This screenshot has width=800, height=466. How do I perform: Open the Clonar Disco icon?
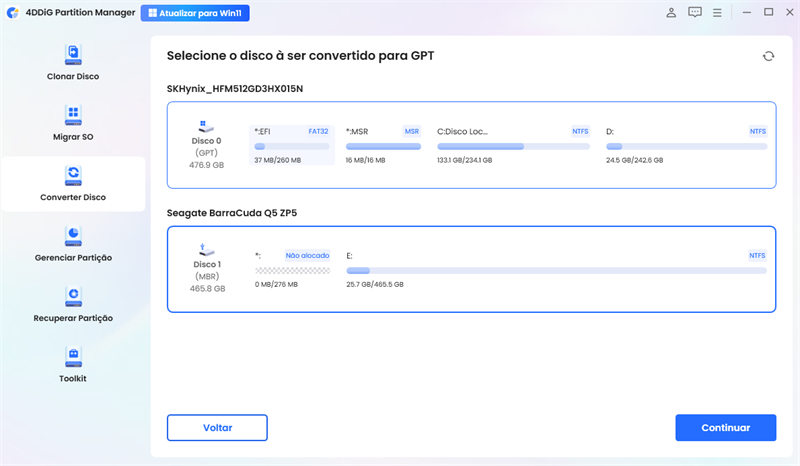[x=73, y=55]
